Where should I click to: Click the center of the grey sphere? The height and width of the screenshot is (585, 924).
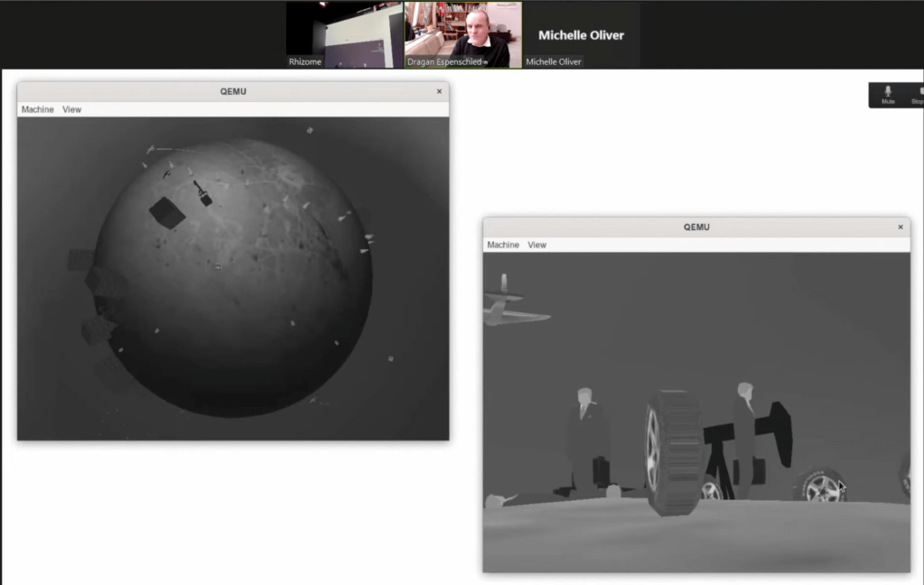[x=233, y=278]
